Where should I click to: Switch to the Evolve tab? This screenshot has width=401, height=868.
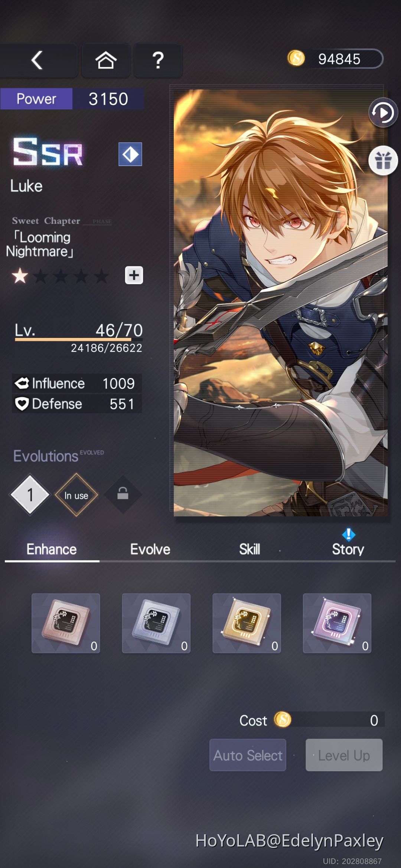coord(150,549)
